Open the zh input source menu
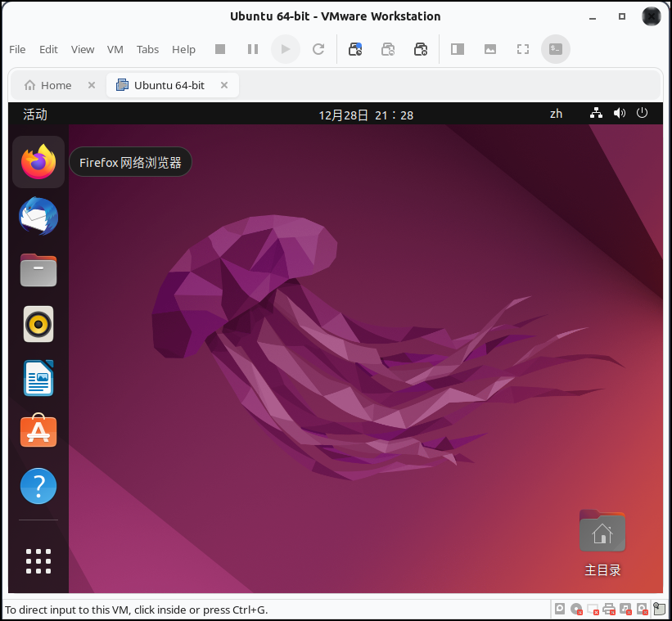Image resolution: width=672 pixels, height=621 pixels. click(x=557, y=114)
